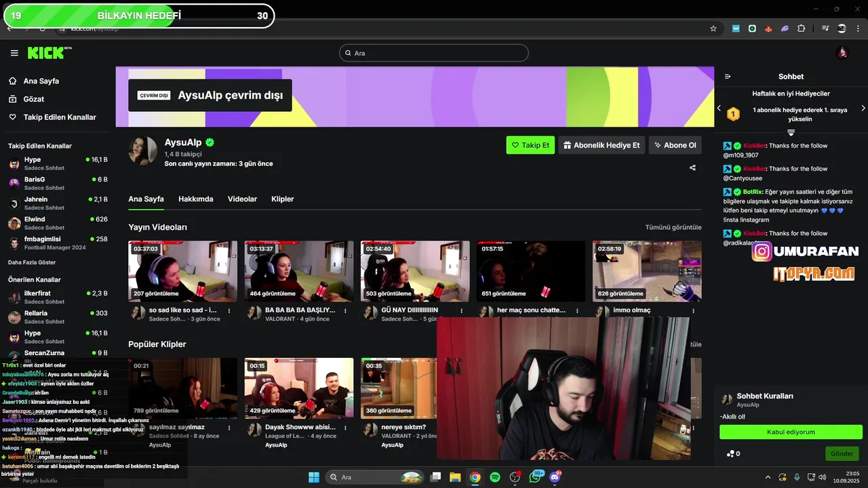
Task: Open File Explorer from the taskbar
Action: (455, 477)
